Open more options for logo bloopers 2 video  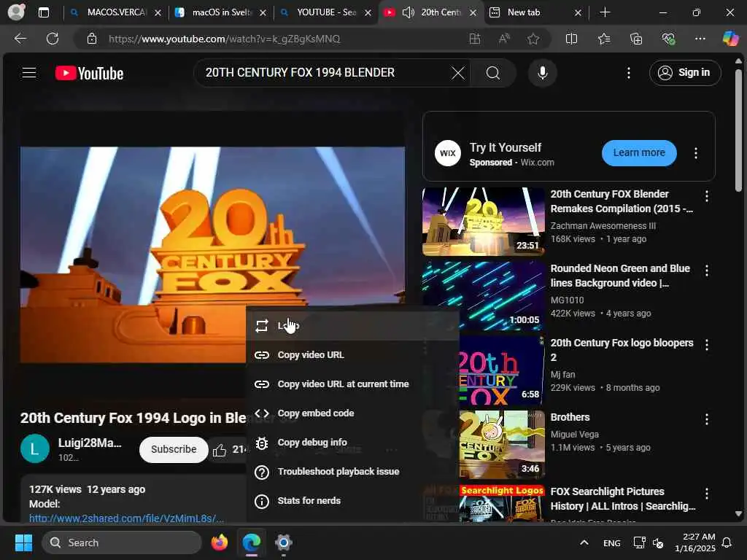706,345
